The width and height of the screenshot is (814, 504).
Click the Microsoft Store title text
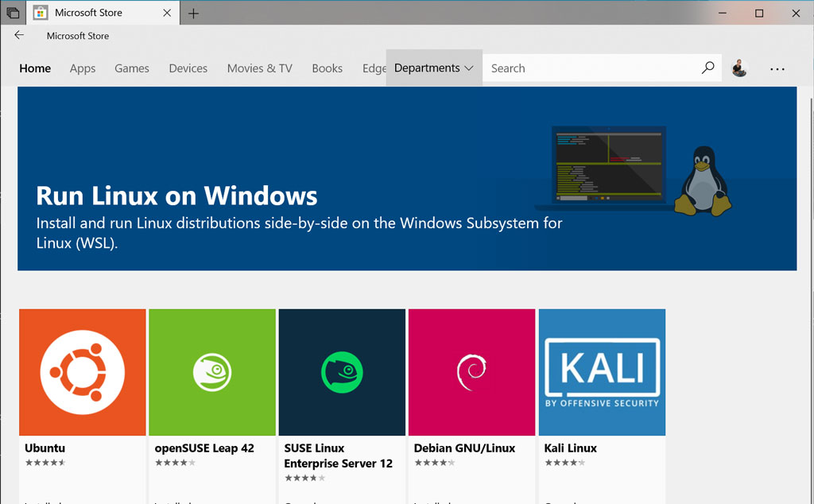tap(78, 36)
